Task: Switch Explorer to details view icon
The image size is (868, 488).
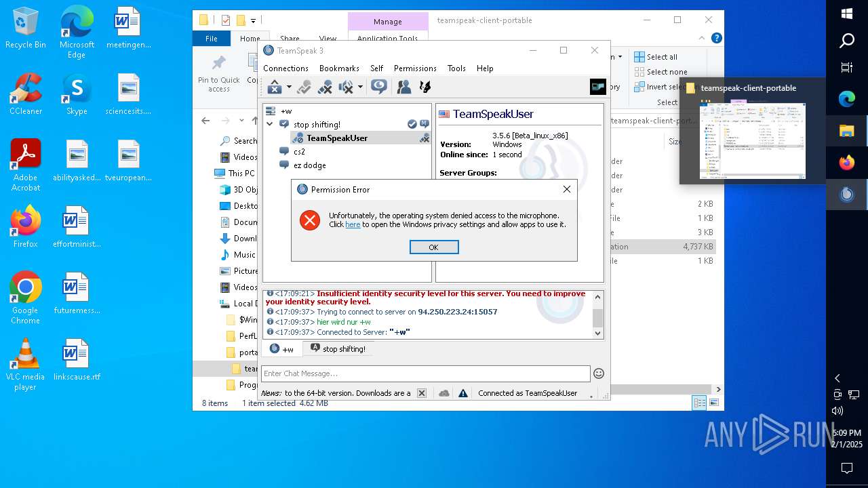Action: (699, 403)
